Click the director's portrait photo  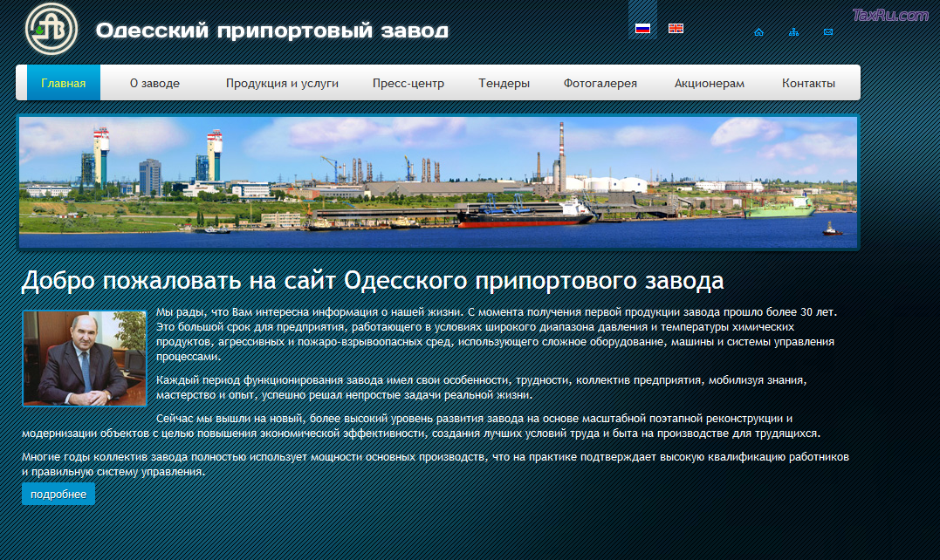click(x=85, y=358)
